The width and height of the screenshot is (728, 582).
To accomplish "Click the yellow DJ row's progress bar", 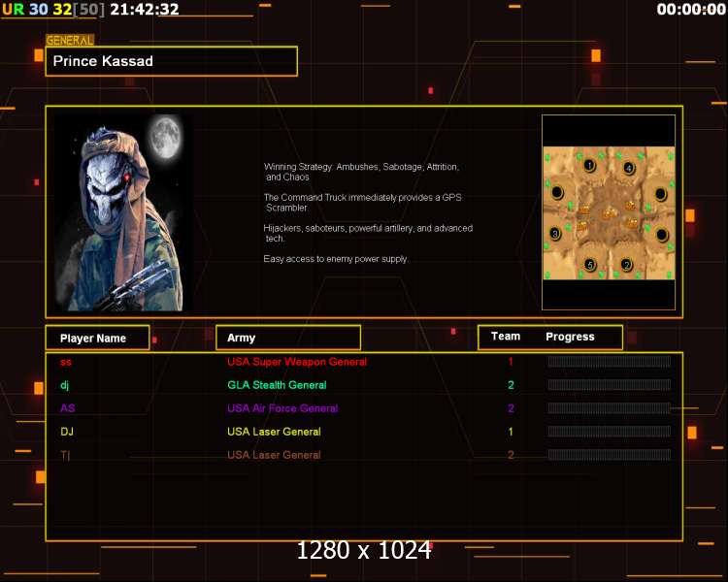I will [610, 432].
